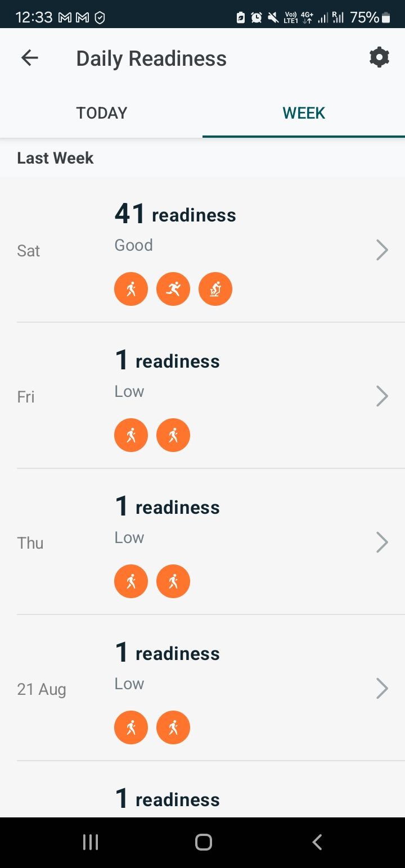Viewport: 405px width, 868px height.
Task: Tap Friday's second walking icon
Action: tap(173, 435)
